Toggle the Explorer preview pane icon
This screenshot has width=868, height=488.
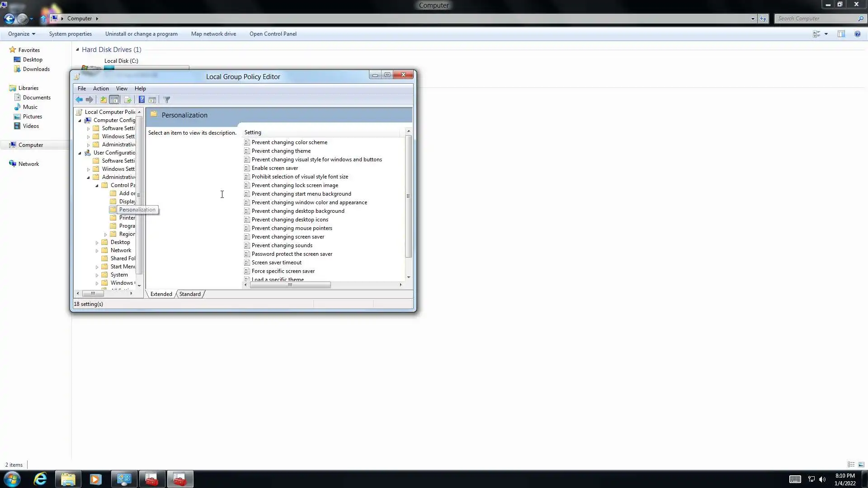(841, 34)
